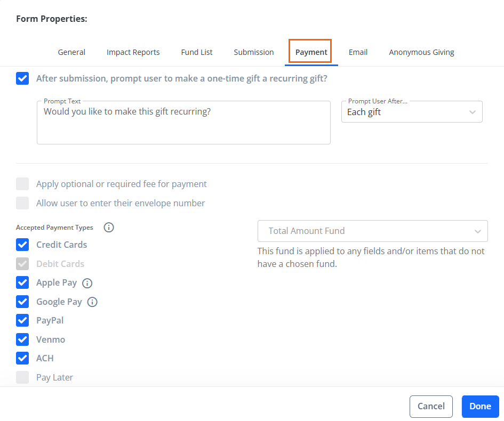Go to the Fund List tab
Screen dimensions: 504x421
click(197, 52)
